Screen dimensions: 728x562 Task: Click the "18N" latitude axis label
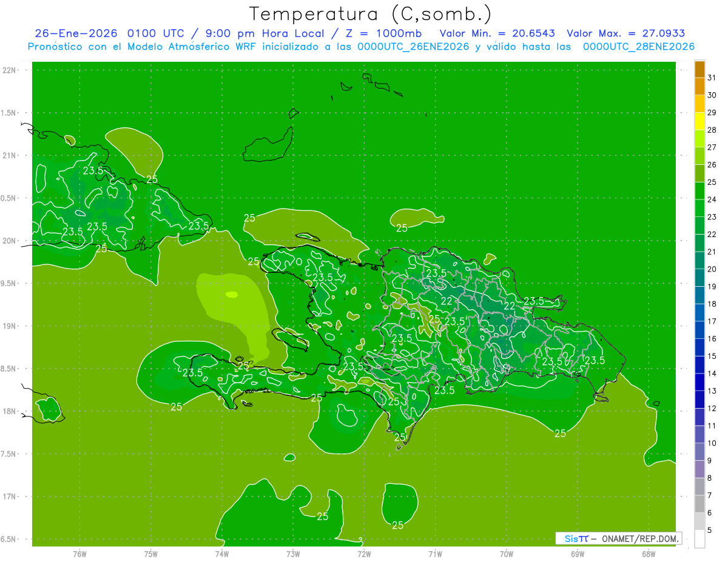(8, 411)
